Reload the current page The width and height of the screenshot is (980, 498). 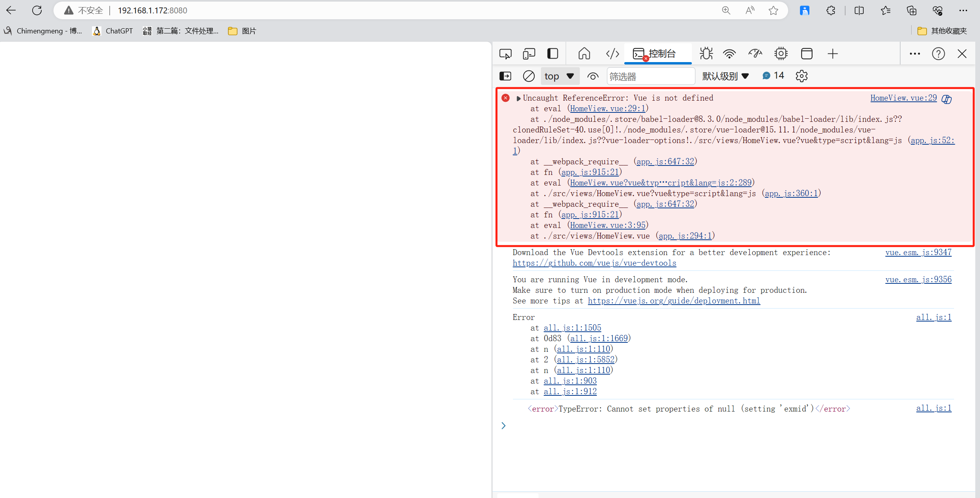[x=37, y=11]
